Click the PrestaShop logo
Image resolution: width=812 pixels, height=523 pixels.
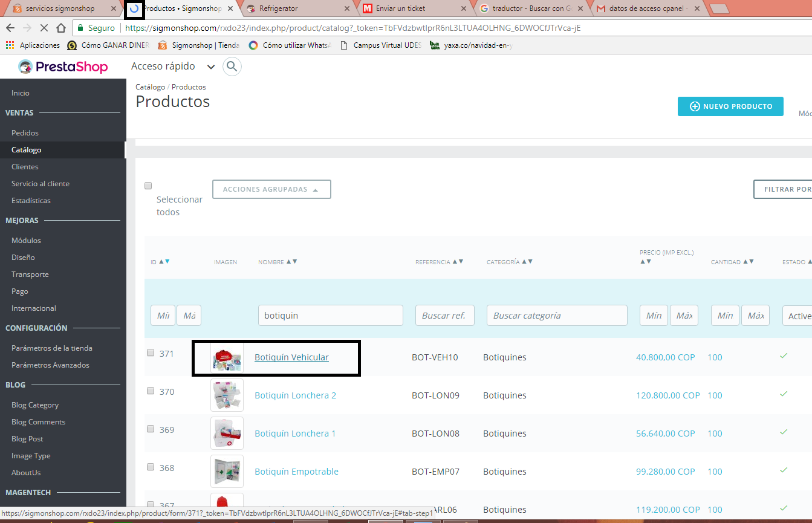(x=63, y=67)
